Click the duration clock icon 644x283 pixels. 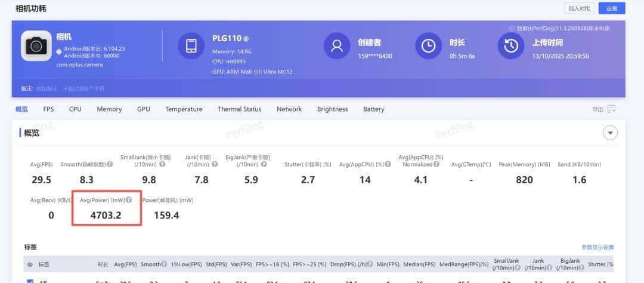coord(428,45)
